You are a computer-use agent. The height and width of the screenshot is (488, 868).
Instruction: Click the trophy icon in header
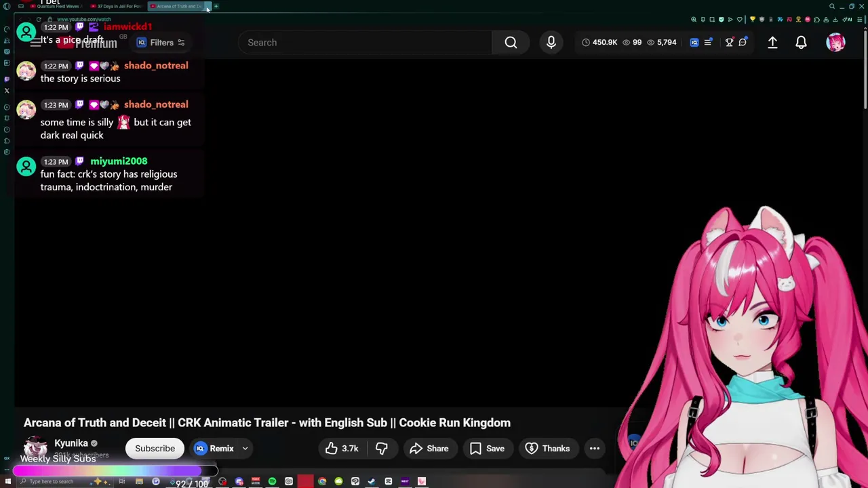coord(729,43)
